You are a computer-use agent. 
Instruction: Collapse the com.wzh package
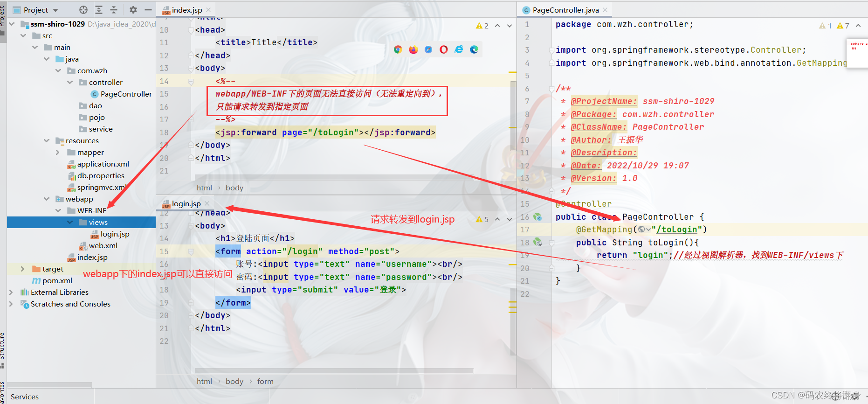58,70
